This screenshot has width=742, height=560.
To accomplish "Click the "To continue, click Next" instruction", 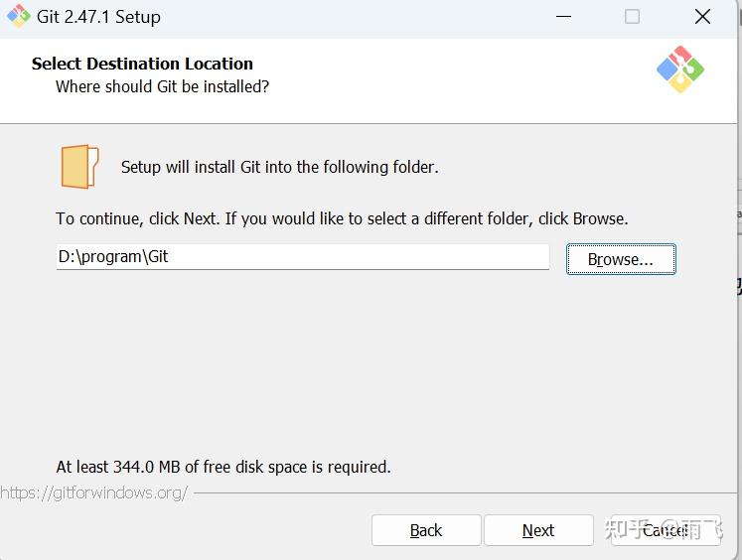I will (342, 218).
